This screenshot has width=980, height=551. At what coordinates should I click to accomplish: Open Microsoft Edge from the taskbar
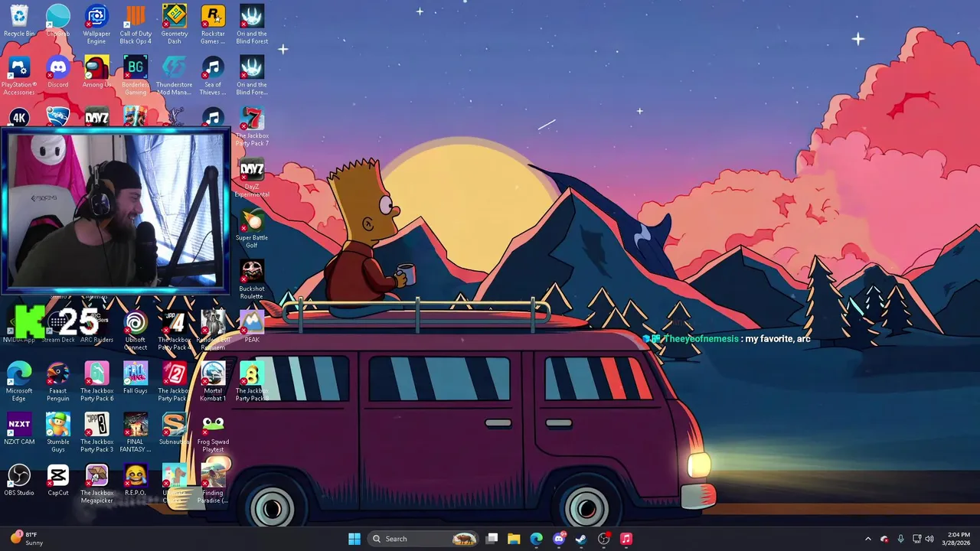pyautogui.click(x=537, y=539)
